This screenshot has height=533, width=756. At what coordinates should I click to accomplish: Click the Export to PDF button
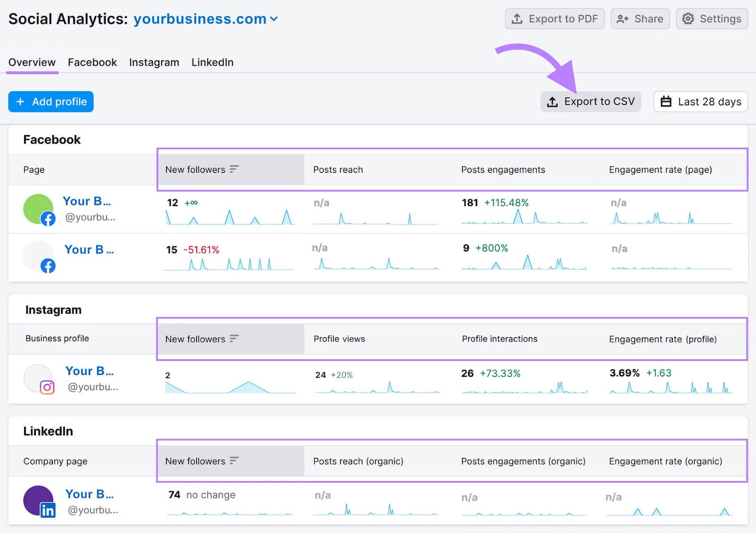pos(555,19)
